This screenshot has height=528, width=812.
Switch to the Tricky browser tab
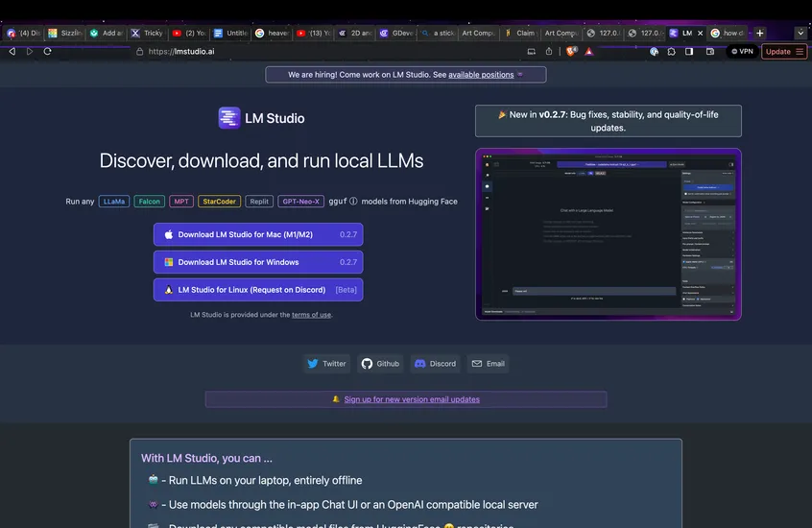[x=148, y=33]
